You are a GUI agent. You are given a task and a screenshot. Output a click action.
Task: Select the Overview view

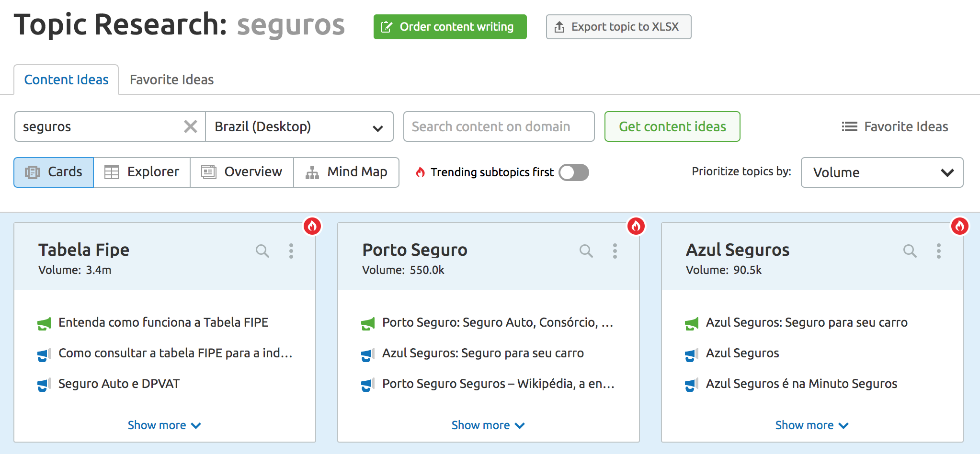[242, 172]
